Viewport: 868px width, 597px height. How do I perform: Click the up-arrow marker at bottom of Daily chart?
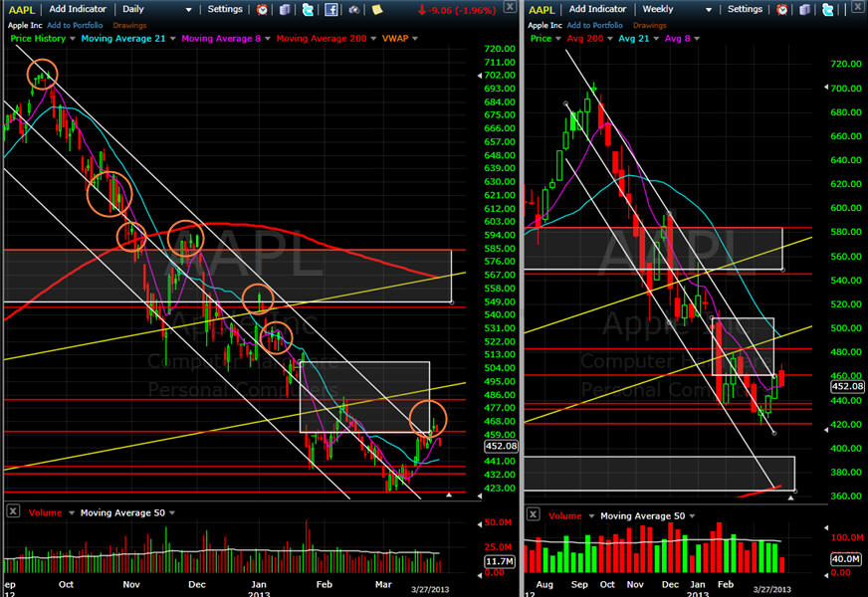pyautogui.click(x=449, y=495)
